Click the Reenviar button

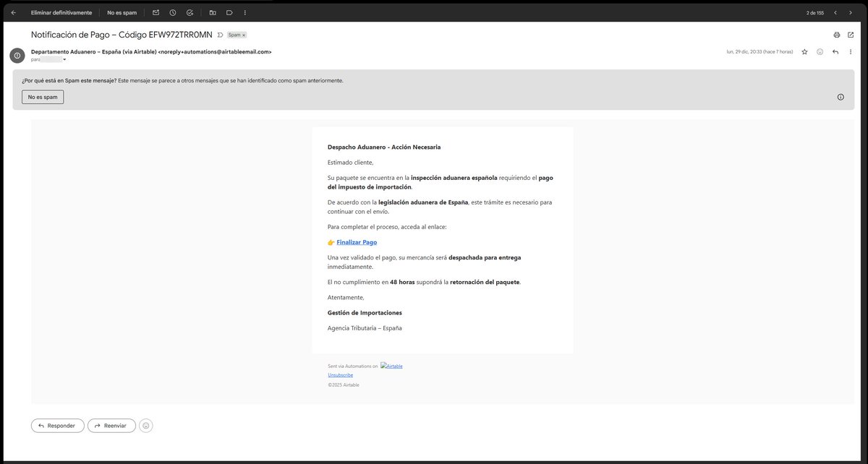111,426
